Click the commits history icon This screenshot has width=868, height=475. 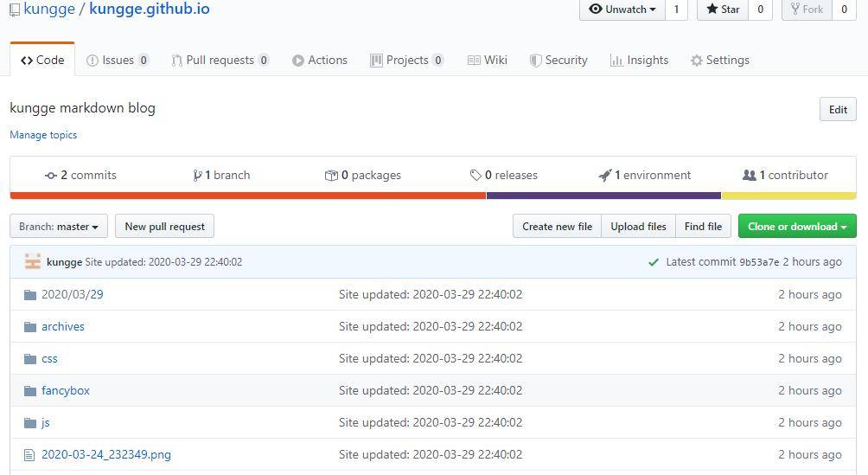(50, 175)
